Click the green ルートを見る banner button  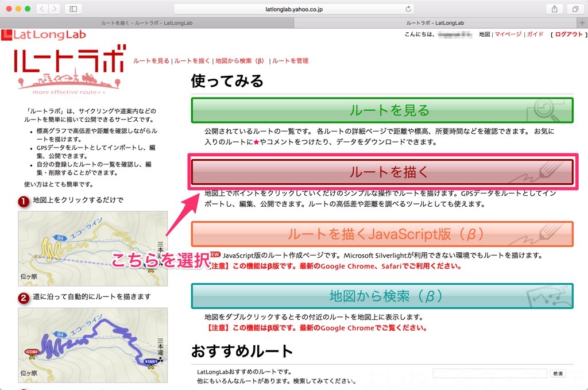coord(382,110)
